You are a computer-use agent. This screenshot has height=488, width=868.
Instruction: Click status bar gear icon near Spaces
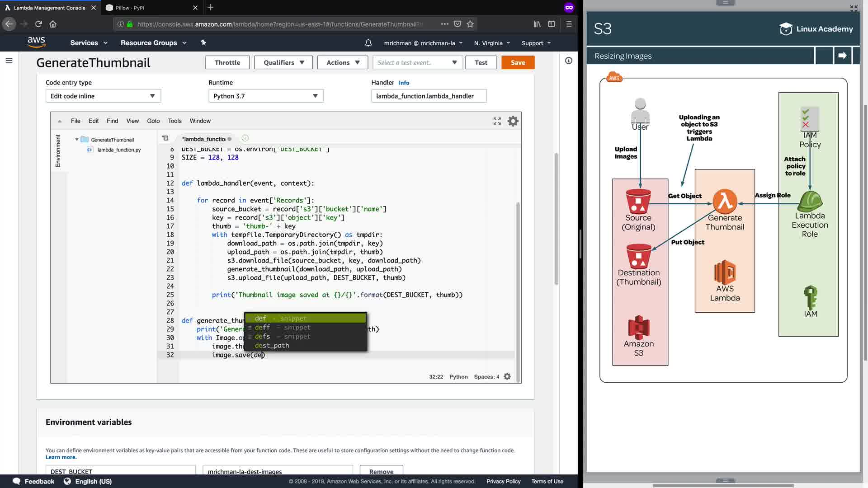tap(507, 376)
